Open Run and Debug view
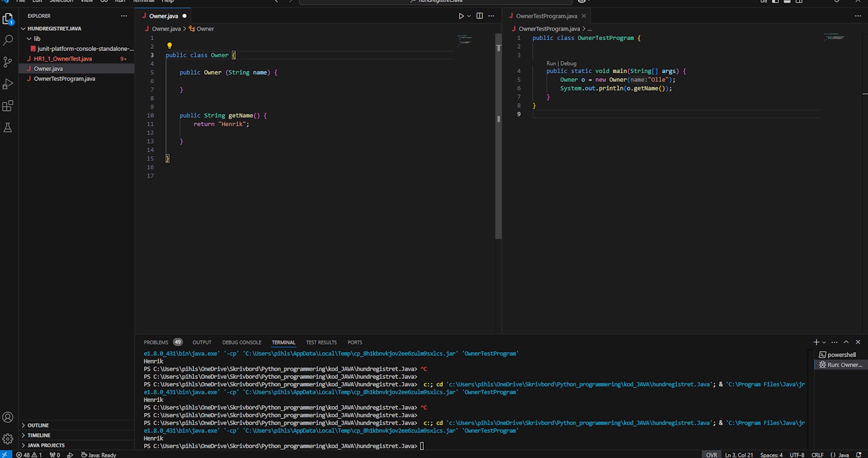868x458 pixels. click(8, 84)
